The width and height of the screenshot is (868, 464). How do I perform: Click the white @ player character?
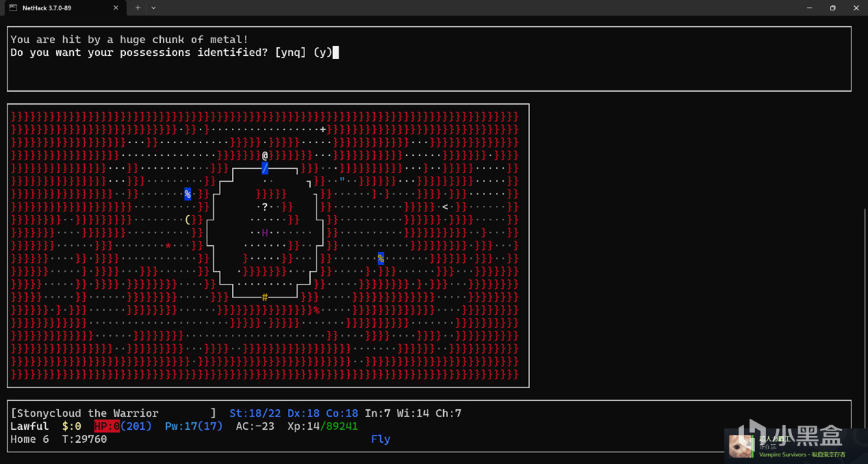pyautogui.click(x=265, y=155)
